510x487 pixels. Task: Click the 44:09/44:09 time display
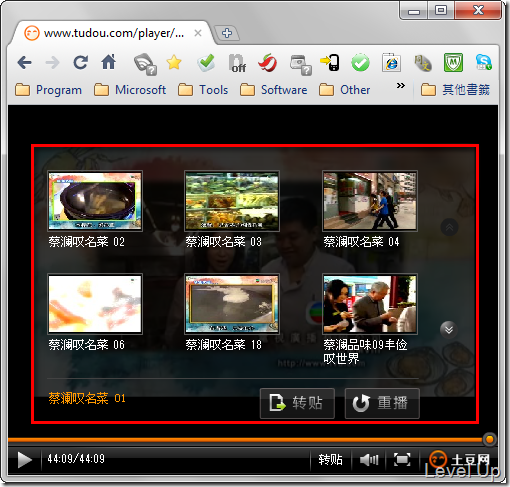[x=76, y=459]
